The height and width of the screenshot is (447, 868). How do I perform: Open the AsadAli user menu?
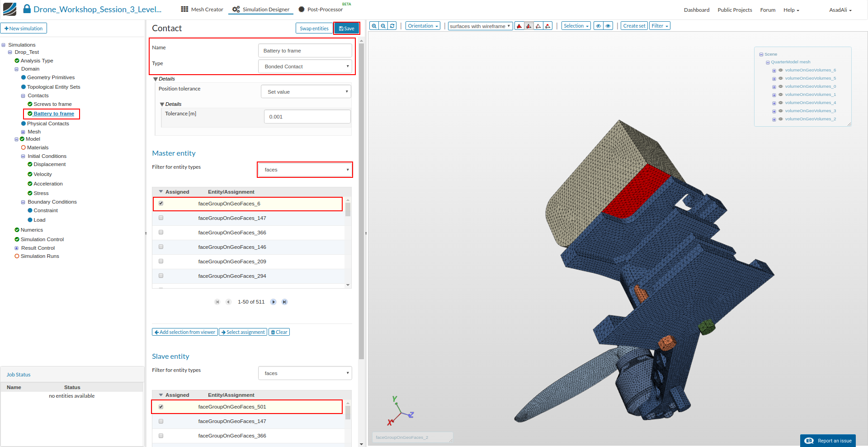pos(840,10)
